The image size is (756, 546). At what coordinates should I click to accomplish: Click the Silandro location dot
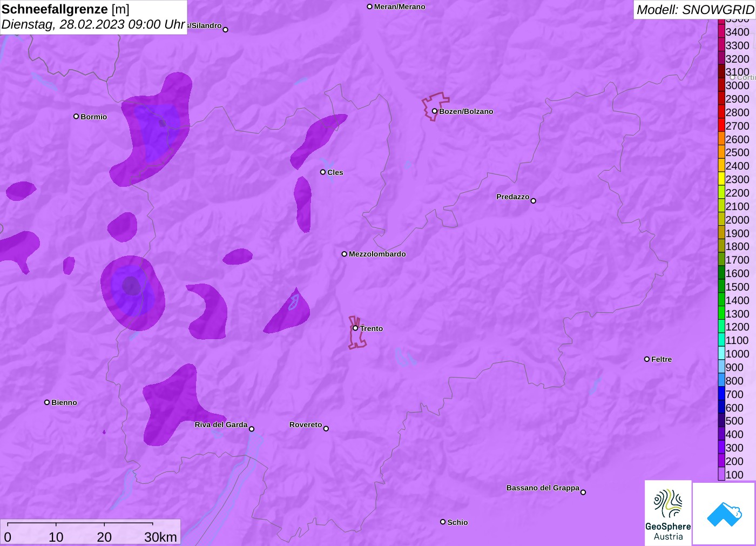pos(226,30)
